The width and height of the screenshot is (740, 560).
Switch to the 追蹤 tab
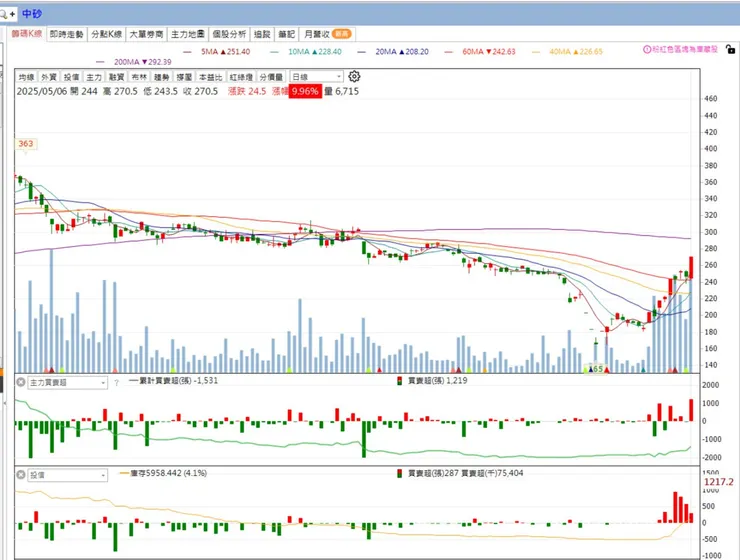262,34
